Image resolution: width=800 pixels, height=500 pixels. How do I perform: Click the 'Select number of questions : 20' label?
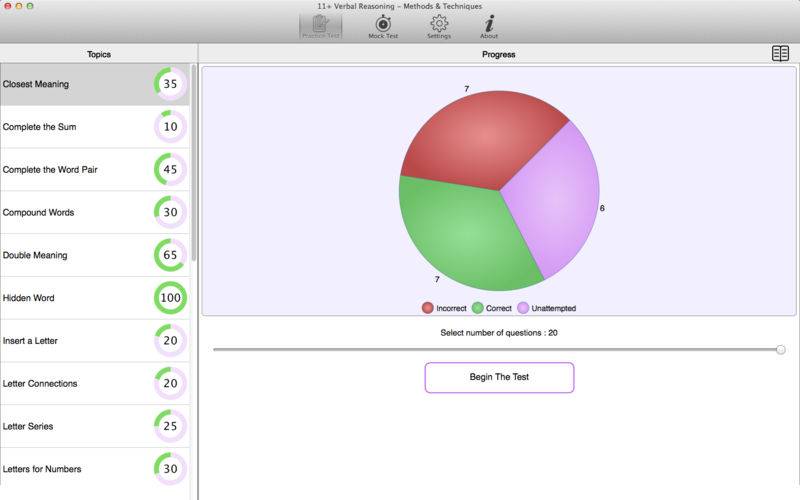[x=499, y=333]
